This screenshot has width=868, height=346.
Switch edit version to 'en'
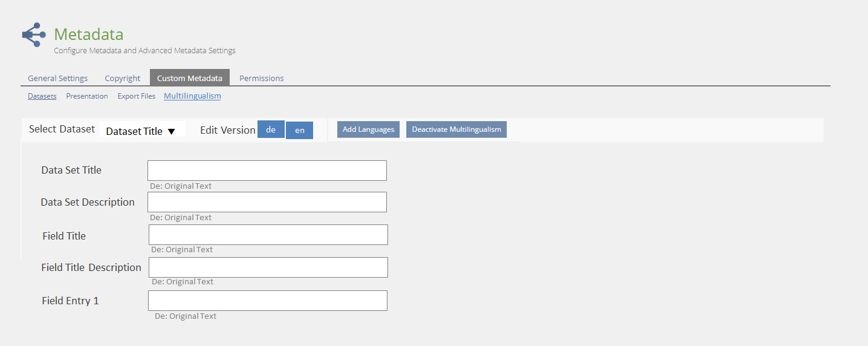299,131
